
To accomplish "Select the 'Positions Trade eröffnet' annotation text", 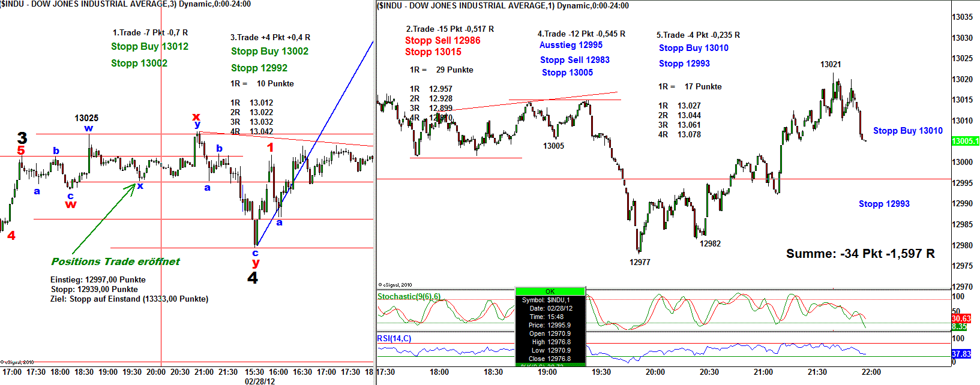I will click(x=115, y=261).
